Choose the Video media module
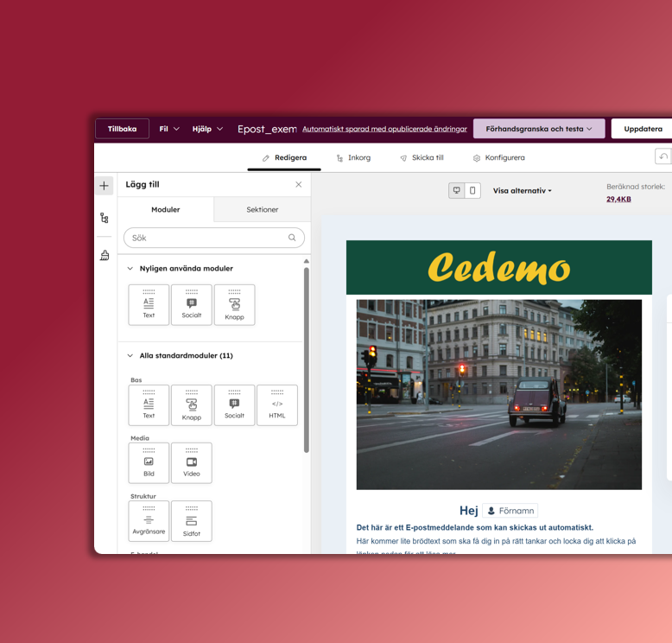This screenshot has width=672, height=643. (x=192, y=463)
